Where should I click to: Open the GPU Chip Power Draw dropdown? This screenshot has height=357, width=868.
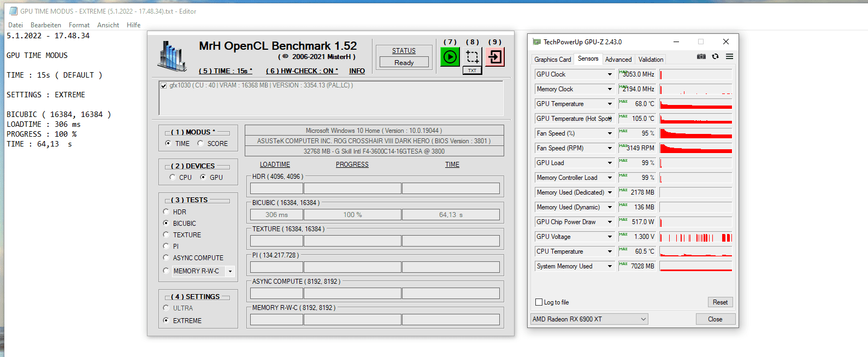pyautogui.click(x=610, y=222)
